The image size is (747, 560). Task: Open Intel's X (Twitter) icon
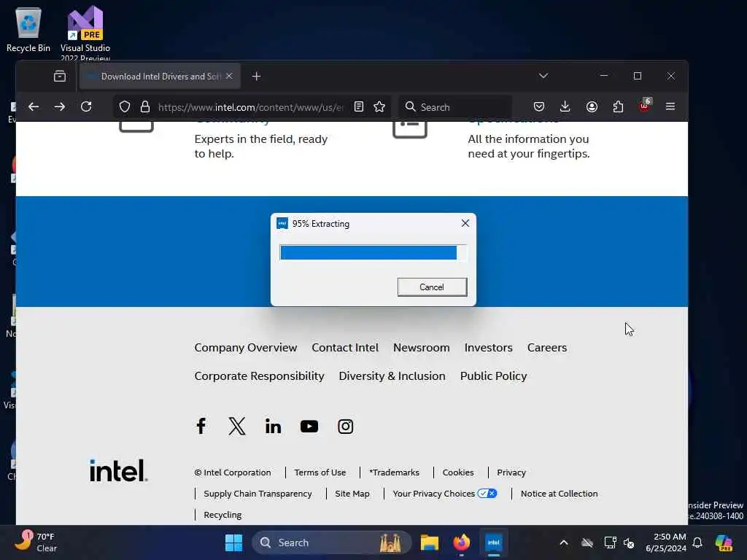pos(237,426)
